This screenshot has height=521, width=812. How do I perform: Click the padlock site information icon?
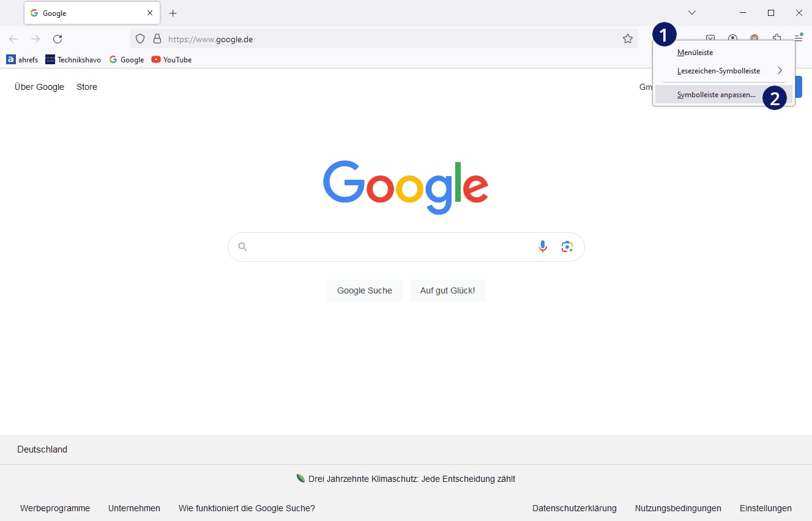(x=157, y=39)
